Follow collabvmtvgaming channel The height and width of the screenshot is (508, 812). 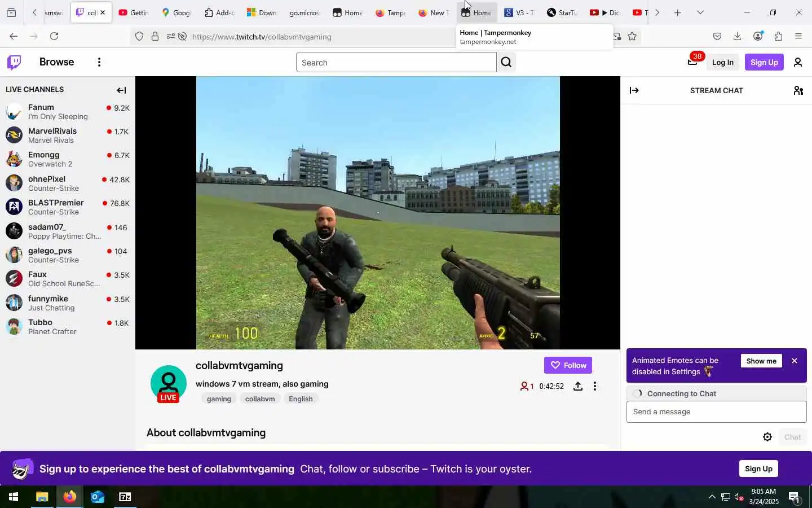(x=568, y=365)
